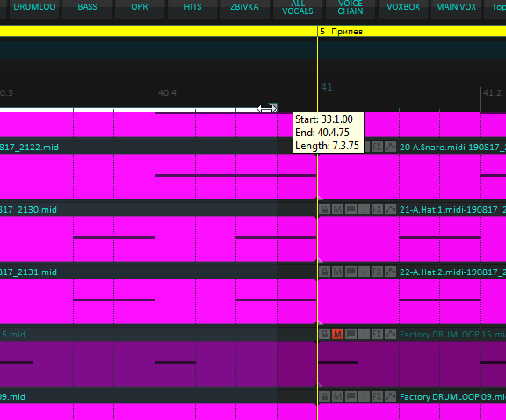Select item titled Factory DRUMLOOP 09.mid

(x=452, y=396)
